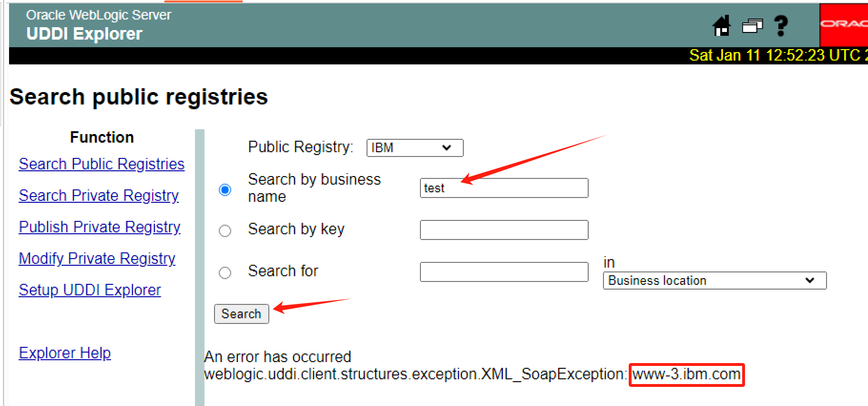This screenshot has width=868, height=406.
Task: Open the Home icon in header
Action: [722, 26]
